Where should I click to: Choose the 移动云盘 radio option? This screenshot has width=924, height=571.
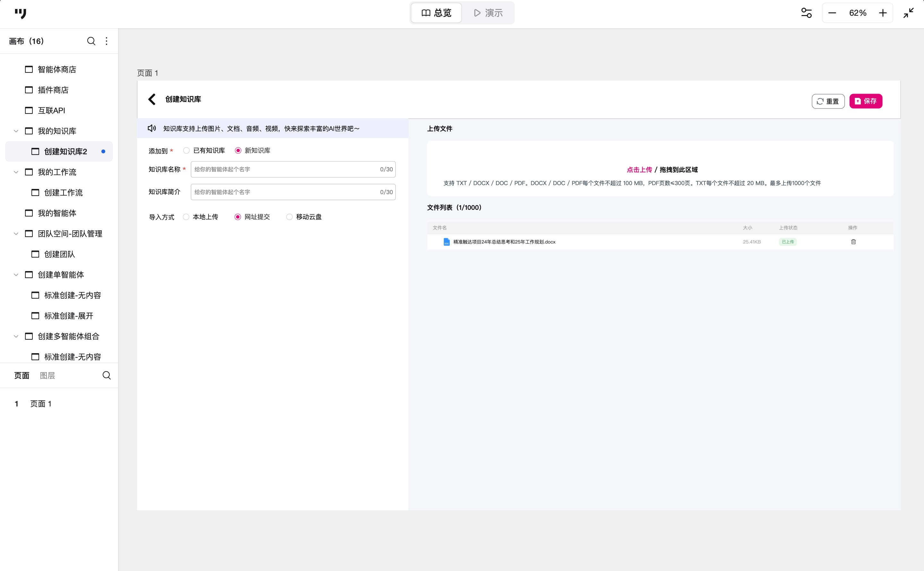(x=289, y=217)
